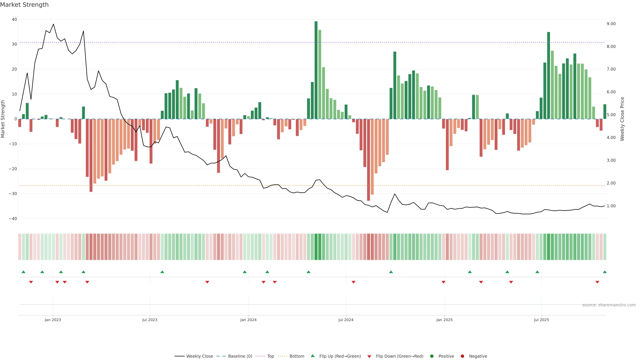Toggle the Top threshold line legend entry
The width and height of the screenshot is (644, 362).
(x=270, y=356)
